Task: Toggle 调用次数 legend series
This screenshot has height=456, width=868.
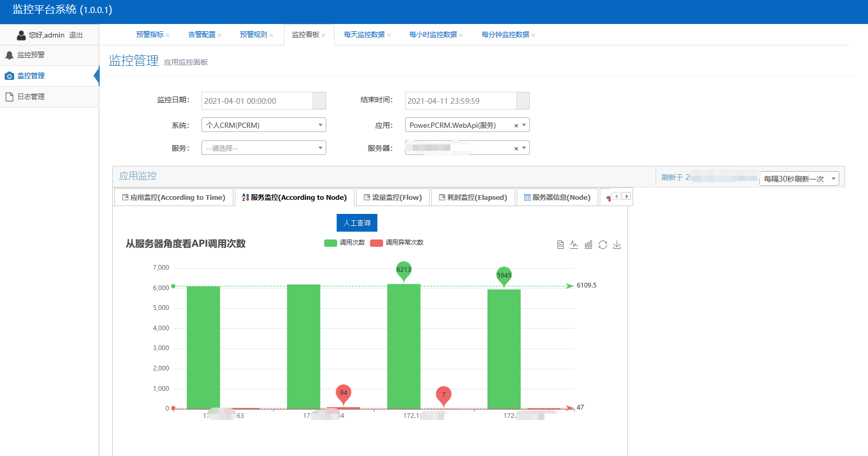Action: pos(344,243)
